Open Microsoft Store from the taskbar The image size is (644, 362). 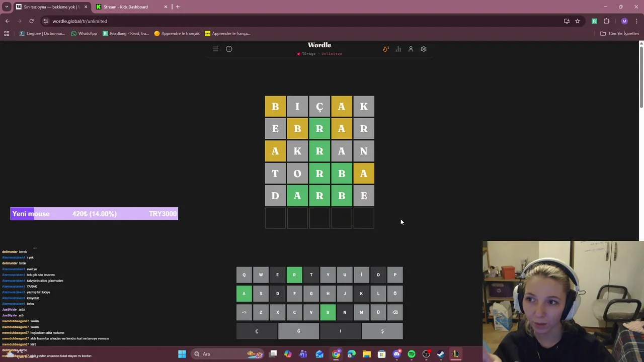382,354
